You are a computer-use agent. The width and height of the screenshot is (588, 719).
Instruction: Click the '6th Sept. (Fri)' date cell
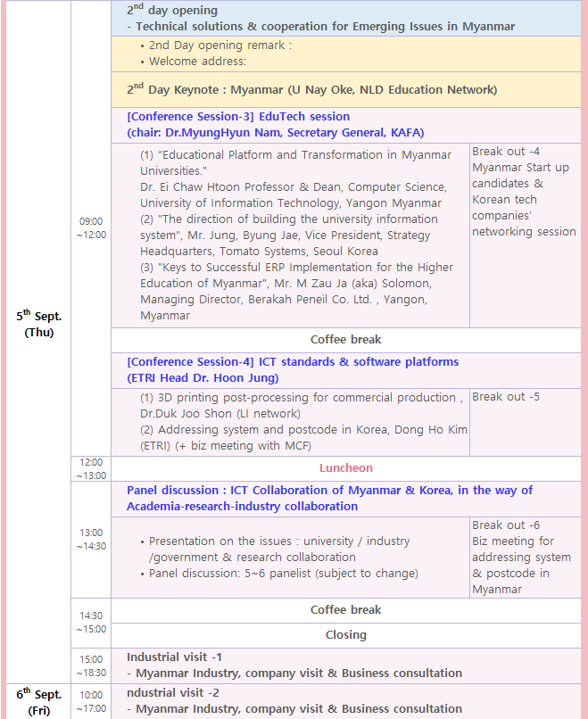tap(38, 702)
